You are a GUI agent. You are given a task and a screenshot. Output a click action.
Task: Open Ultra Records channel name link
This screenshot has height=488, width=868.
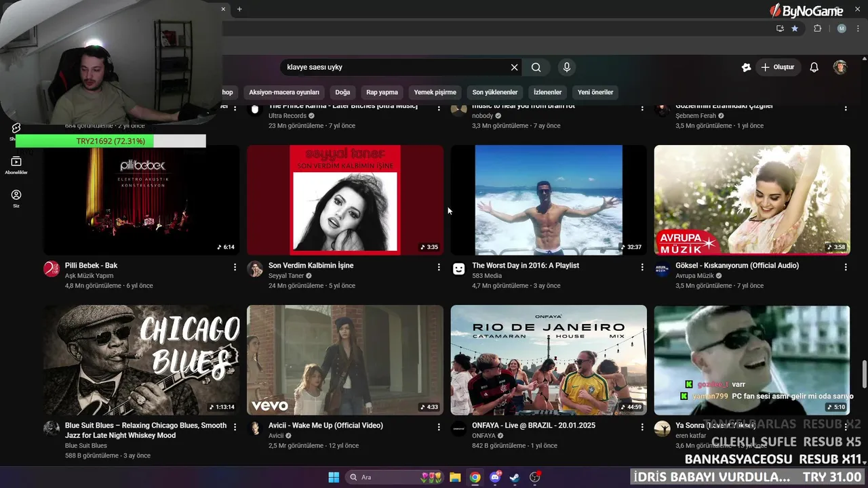(x=288, y=116)
